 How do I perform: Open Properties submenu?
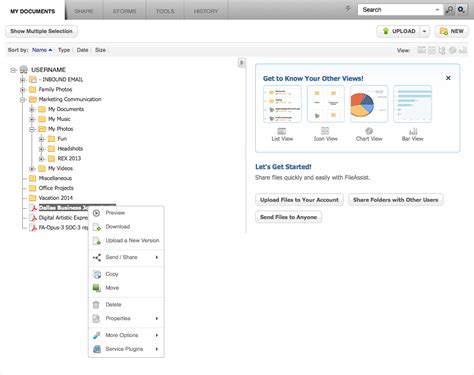coord(126,318)
